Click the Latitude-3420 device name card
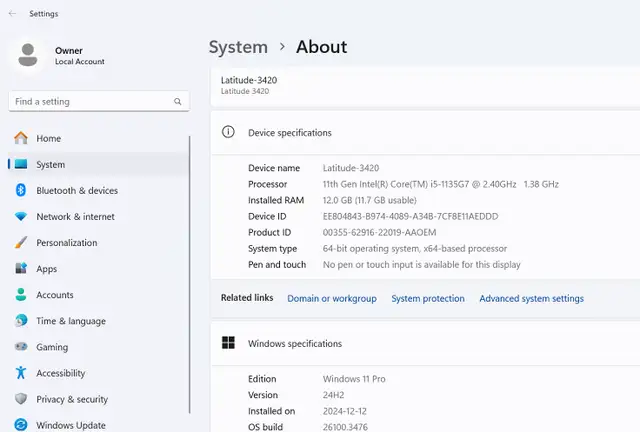Image resolution: width=640 pixels, height=432 pixels. [425, 85]
